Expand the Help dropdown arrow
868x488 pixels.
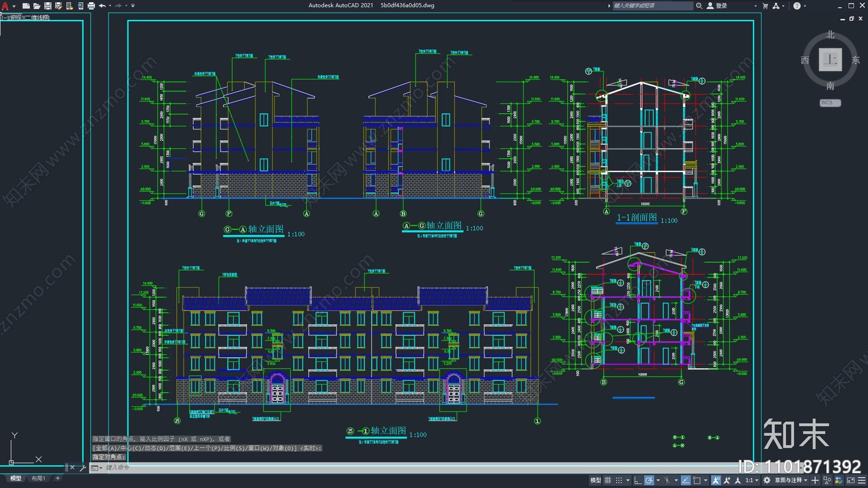(805, 6)
